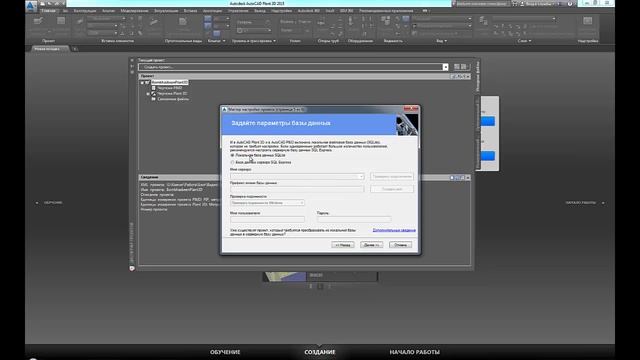Click the database name prefix field
This screenshot has width=640, height=360.
click(297, 189)
